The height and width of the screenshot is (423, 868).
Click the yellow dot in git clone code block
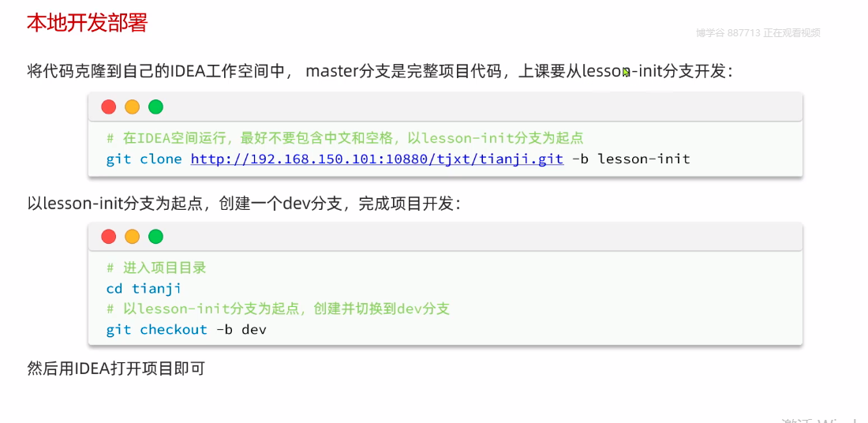[132, 107]
